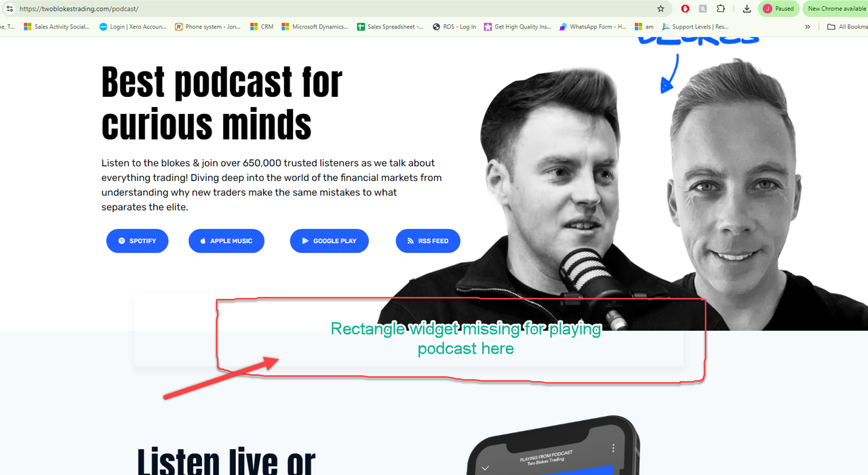Click the phone mockup showing Playing From Podcast
Image resolution: width=868 pixels, height=475 pixels.
click(x=553, y=446)
